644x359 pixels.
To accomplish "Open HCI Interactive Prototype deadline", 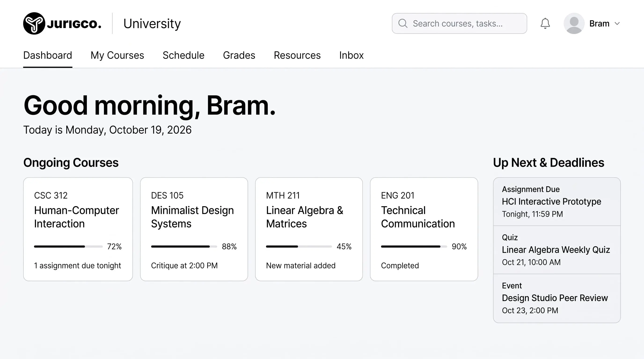I will (x=557, y=202).
